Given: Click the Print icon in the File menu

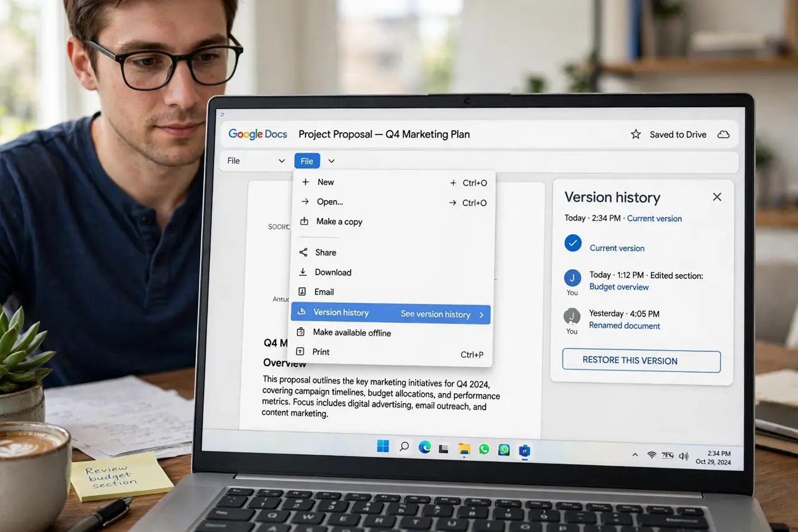Looking at the screenshot, I should (300, 352).
